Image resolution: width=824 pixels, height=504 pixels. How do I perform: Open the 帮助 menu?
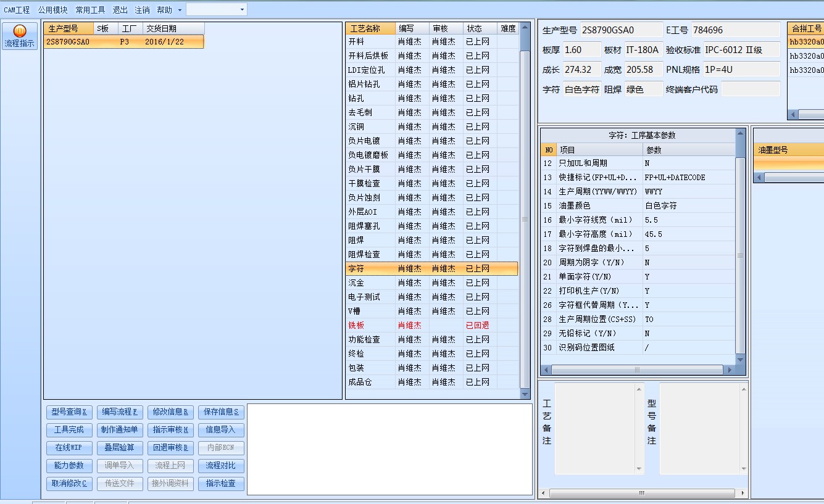tap(165, 10)
